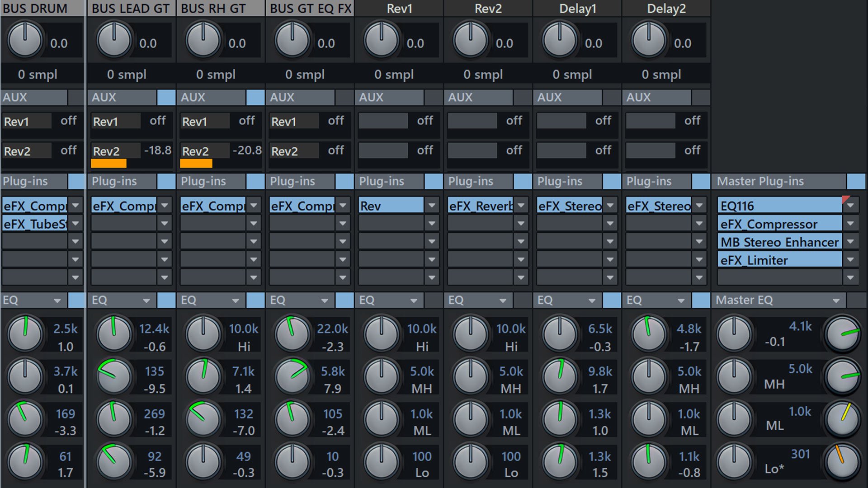Viewport: 868px width, 488px height.
Task: Open the EQ dropdown on BUS GT EQ FX
Action: coord(324,300)
